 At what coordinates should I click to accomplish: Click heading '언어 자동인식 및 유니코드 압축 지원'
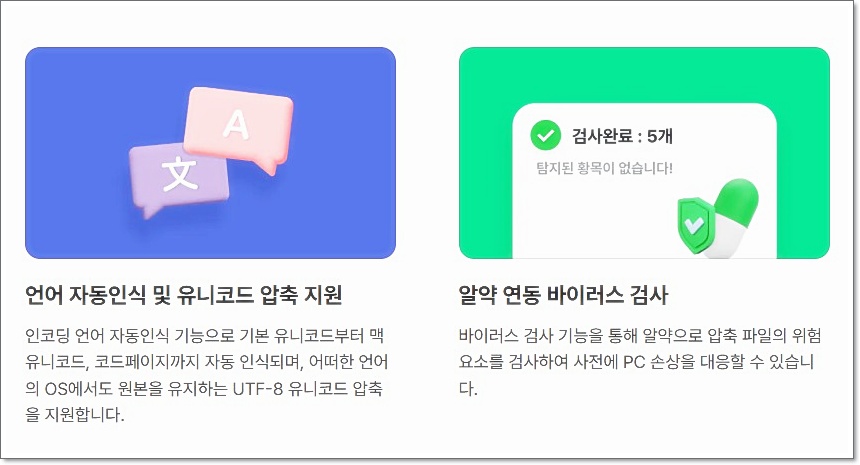click(x=184, y=294)
